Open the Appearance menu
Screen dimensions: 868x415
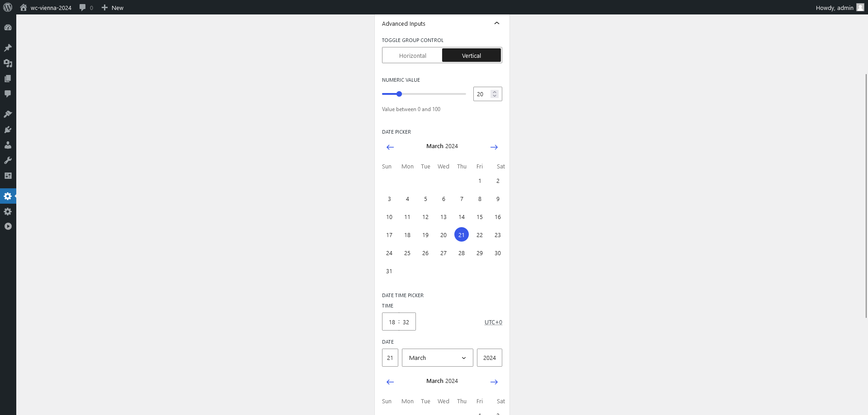8,113
